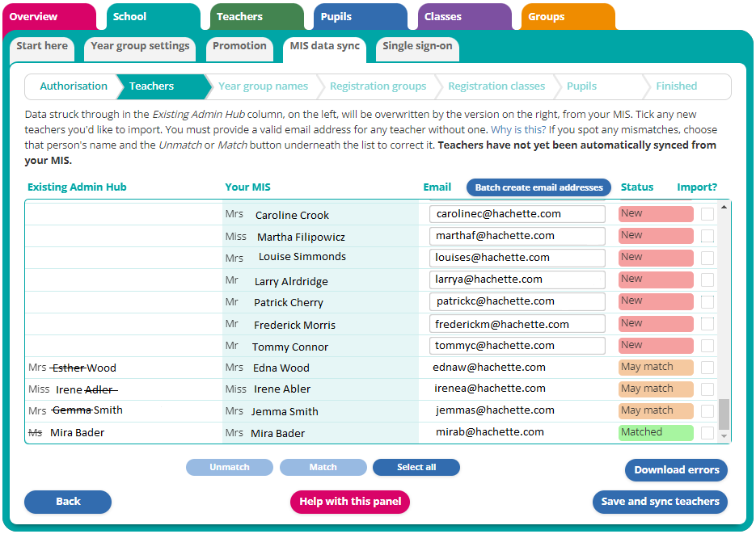756x534 pixels.
Task: Open Year group settings
Action: tap(139, 47)
